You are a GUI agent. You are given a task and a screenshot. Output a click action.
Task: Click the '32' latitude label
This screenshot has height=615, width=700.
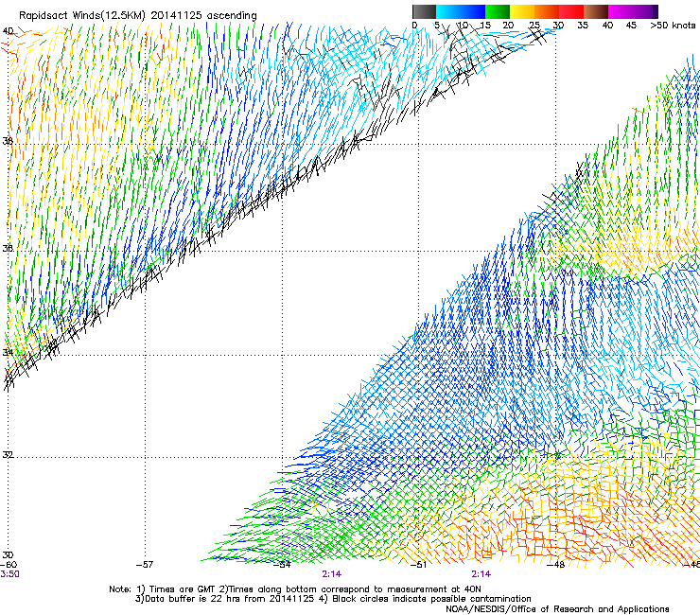point(8,455)
